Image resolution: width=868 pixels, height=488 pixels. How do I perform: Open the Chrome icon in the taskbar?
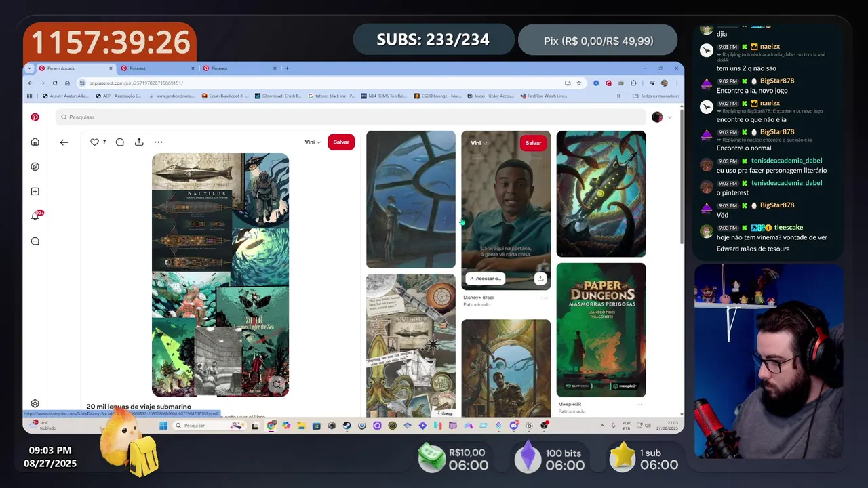tap(271, 426)
